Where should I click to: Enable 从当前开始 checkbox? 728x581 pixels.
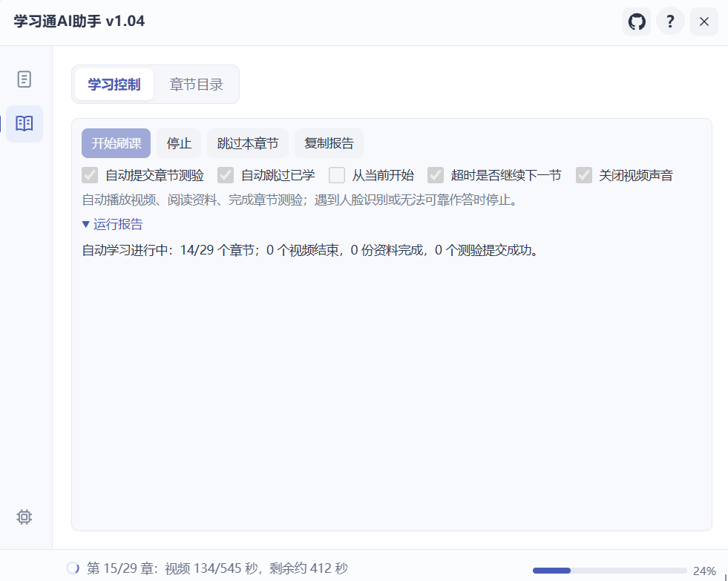pyautogui.click(x=337, y=175)
